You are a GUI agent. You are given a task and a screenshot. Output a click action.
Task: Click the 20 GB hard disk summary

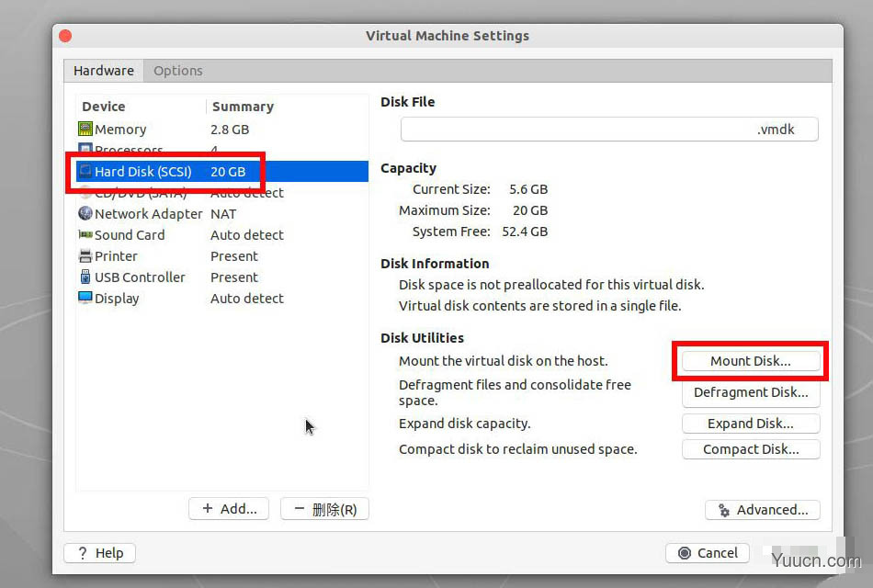[228, 172]
